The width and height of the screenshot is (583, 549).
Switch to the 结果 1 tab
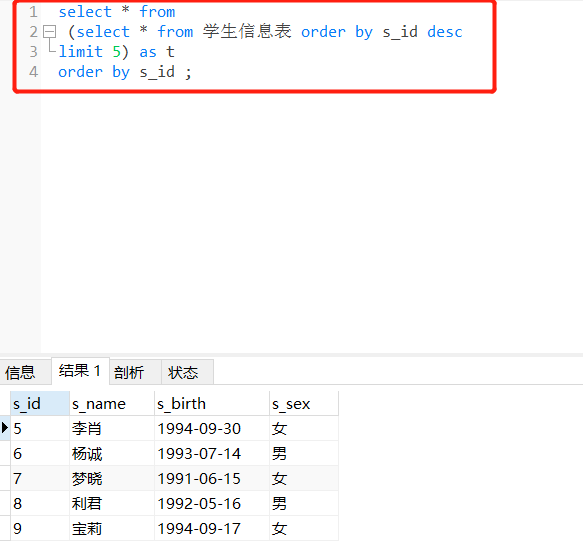80,371
